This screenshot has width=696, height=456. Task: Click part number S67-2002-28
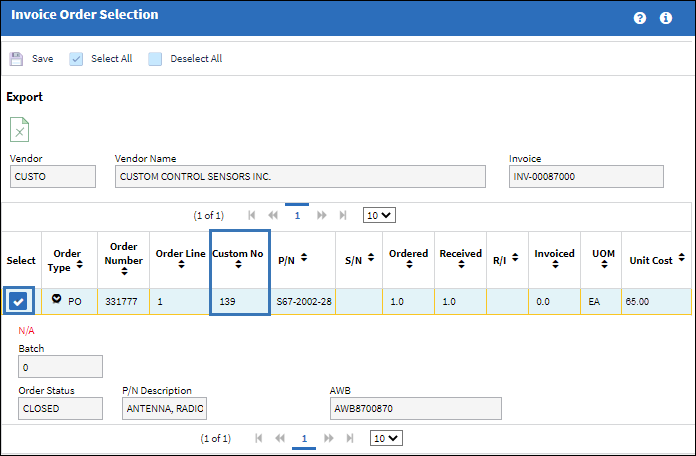(304, 302)
